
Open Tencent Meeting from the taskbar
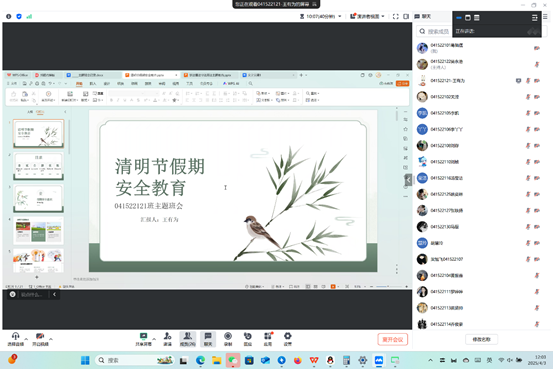379,360
